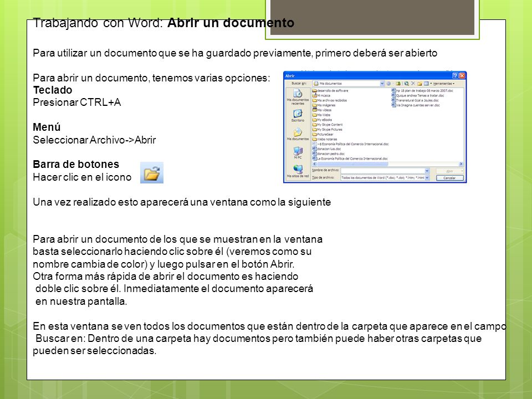Click the help question mark in the Abrir title bar
Viewport: 532px width, 399px height.
(456, 76)
